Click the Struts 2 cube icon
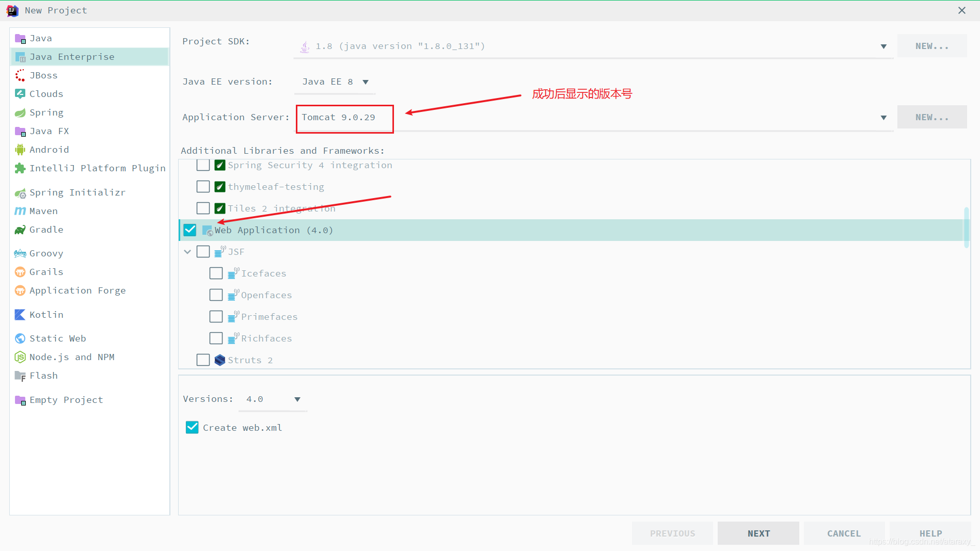Viewport: 980px width, 551px height. [x=220, y=360]
